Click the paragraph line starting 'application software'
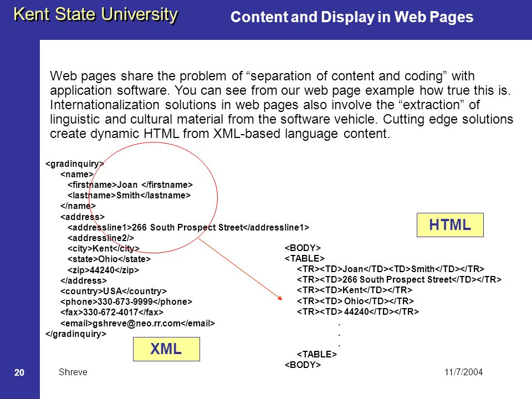Viewport: 532px width, 399px height. 280,90
